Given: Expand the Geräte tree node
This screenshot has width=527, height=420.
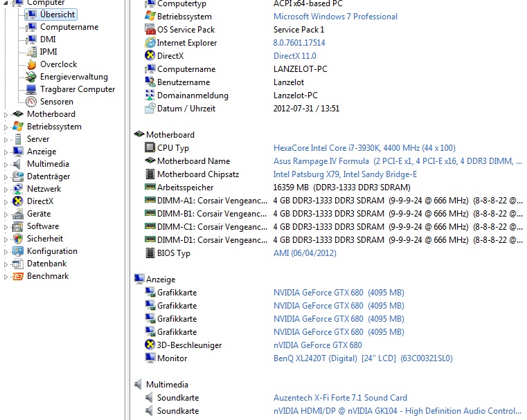Looking at the screenshot, I should point(6,214).
